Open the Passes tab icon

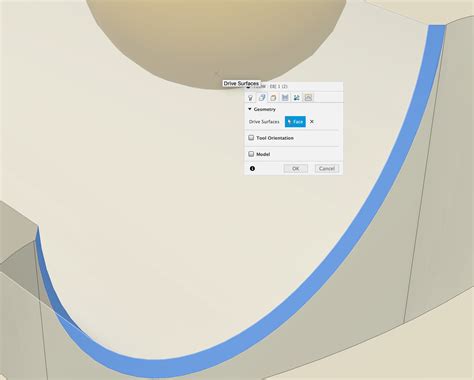285,98
